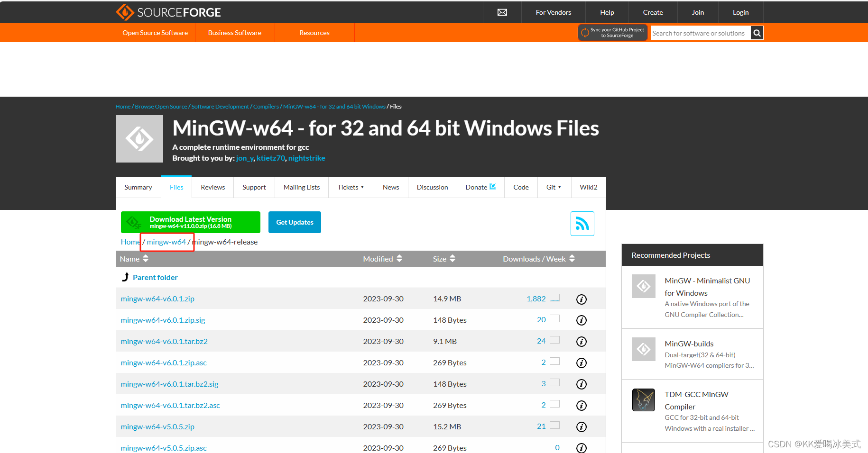Open the Wiki2 tab
The height and width of the screenshot is (453, 868).
589,187
